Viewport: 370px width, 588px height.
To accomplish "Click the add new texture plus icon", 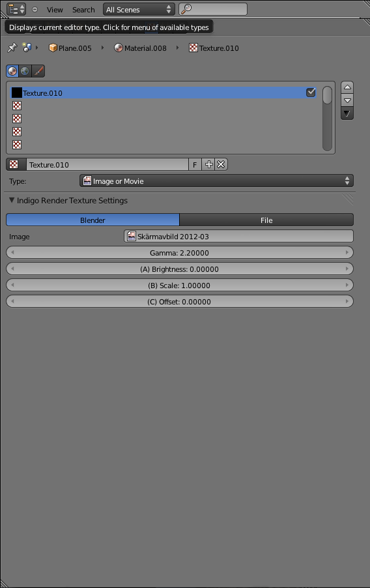I will tap(208, 164).
